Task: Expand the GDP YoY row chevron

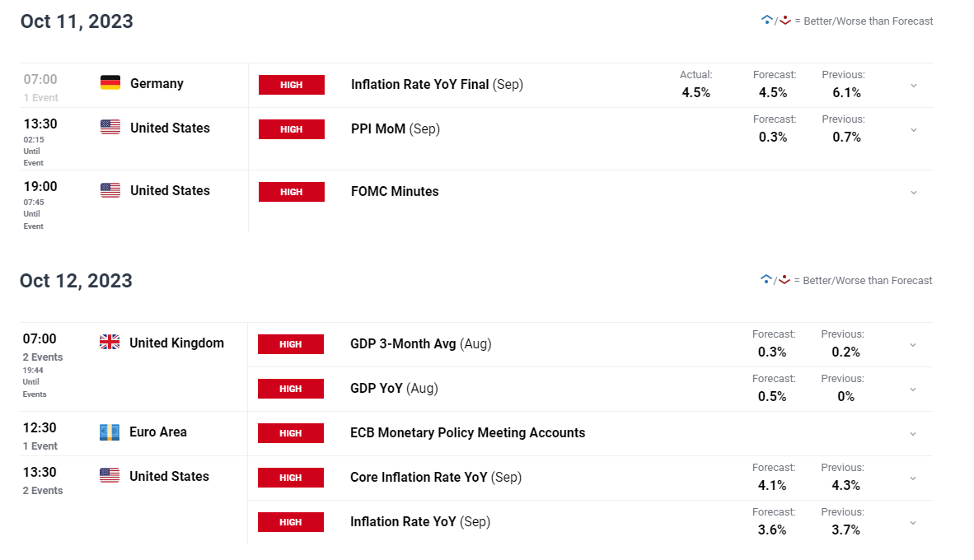Action: (913, 390)
